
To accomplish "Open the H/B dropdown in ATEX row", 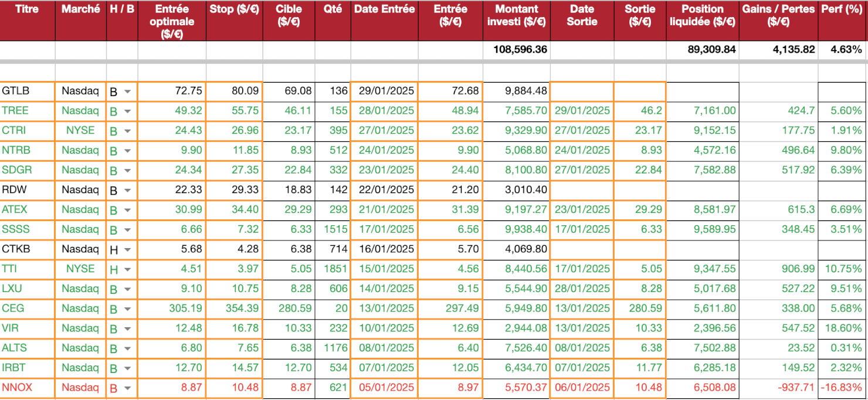I will click(127, 211).
